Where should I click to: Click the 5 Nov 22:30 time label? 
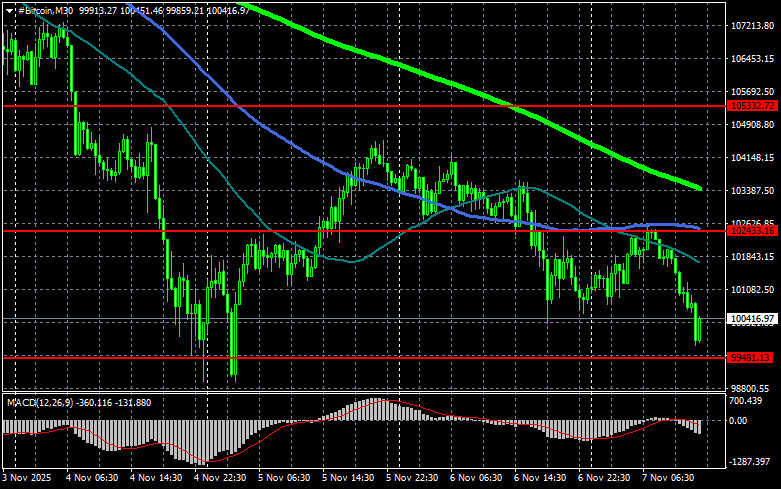pos(412,478)
